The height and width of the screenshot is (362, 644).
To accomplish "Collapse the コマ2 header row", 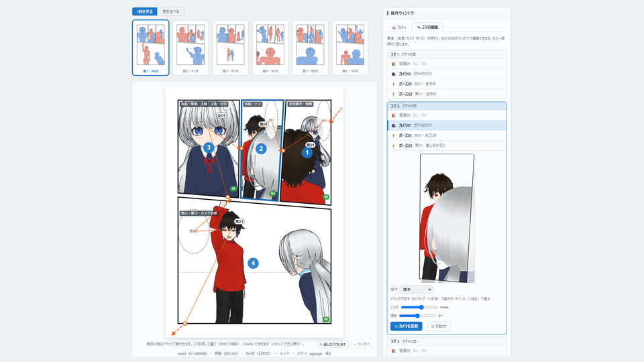I will point(447,106).
